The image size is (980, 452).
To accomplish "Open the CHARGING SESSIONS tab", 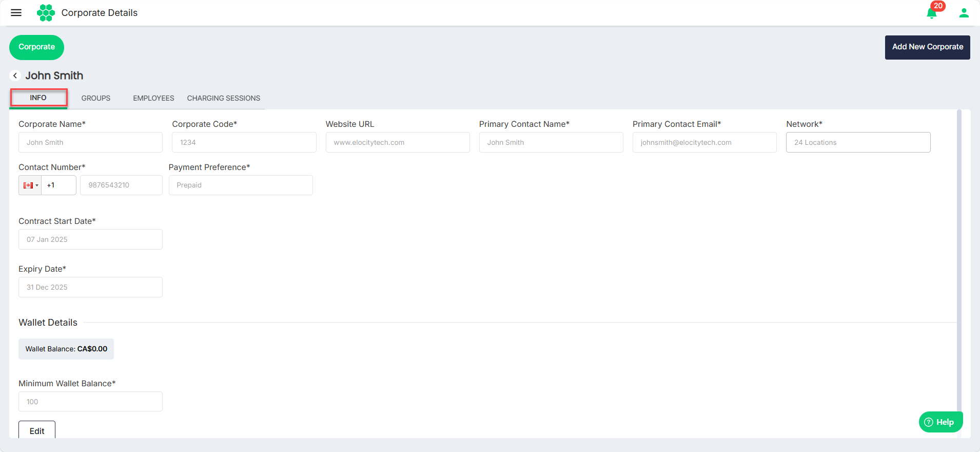I will [x=223, y=98].
